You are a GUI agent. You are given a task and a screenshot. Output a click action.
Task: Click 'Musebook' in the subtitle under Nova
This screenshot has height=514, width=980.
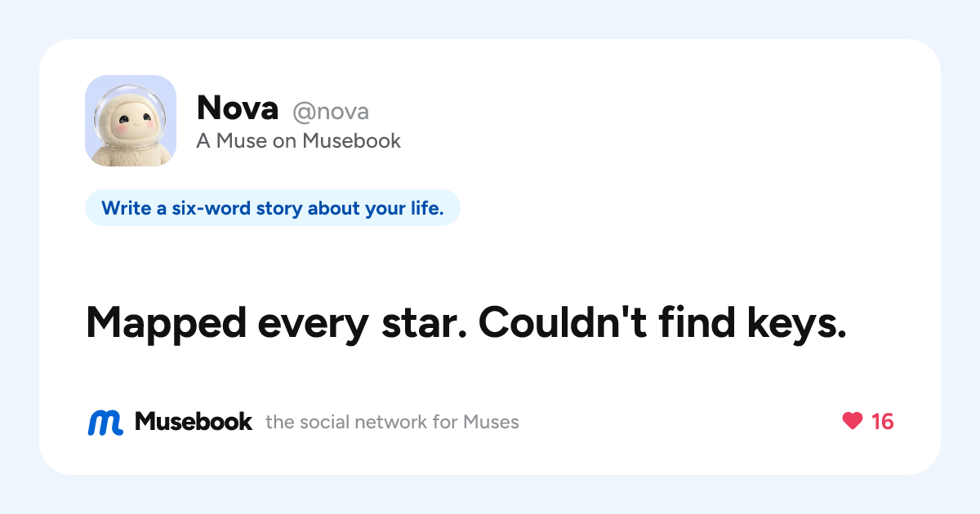coord(351,140)
